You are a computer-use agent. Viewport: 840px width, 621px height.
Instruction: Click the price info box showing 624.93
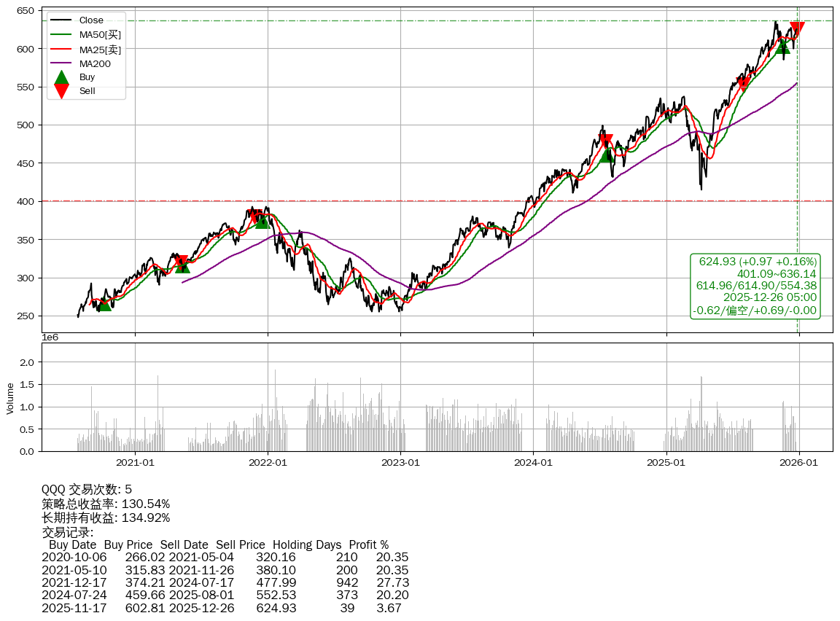(x=755, y=286)
